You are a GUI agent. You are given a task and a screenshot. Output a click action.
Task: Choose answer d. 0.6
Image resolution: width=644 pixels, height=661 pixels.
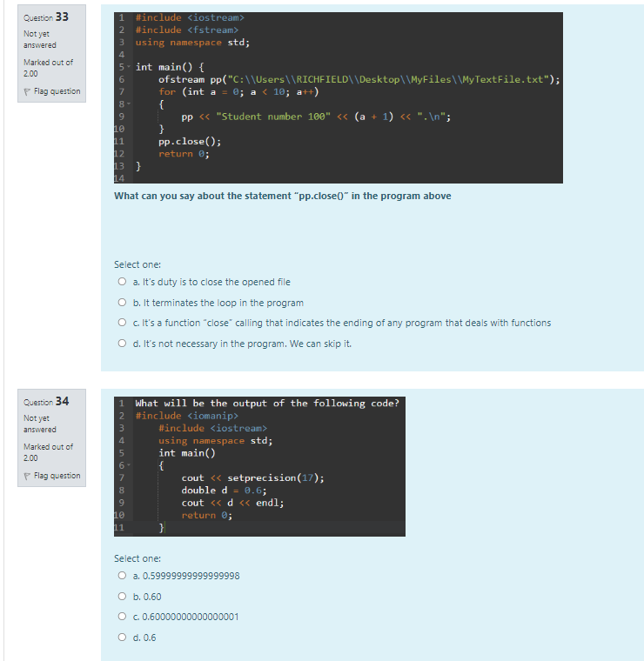tap(122, 637)
